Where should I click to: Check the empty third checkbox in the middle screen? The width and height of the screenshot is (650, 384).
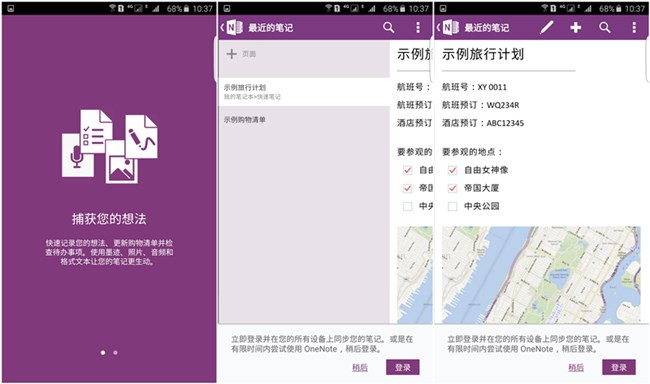pos(408,206)
